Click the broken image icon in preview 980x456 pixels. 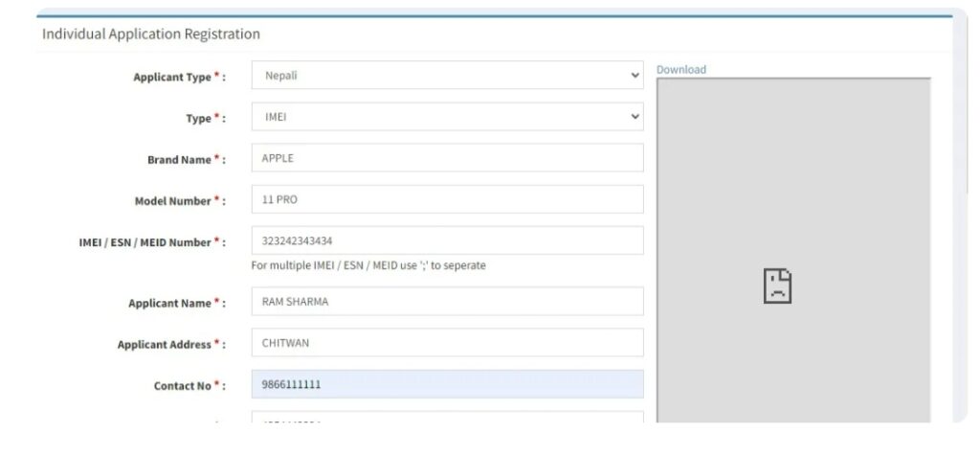click(x=777, y=286)
